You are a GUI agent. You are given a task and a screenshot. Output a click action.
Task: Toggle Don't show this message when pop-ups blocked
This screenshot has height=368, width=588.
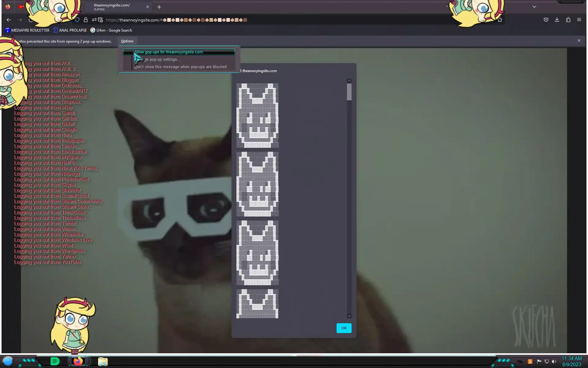click(180, 67)
